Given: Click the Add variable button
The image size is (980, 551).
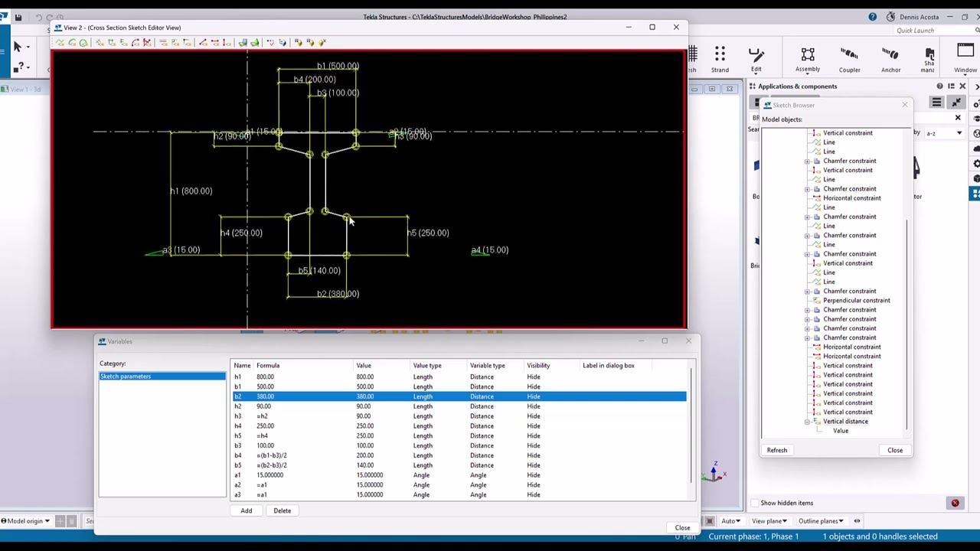Looking at the screenshot, I should pyautogui.click(x=247, y=510).
